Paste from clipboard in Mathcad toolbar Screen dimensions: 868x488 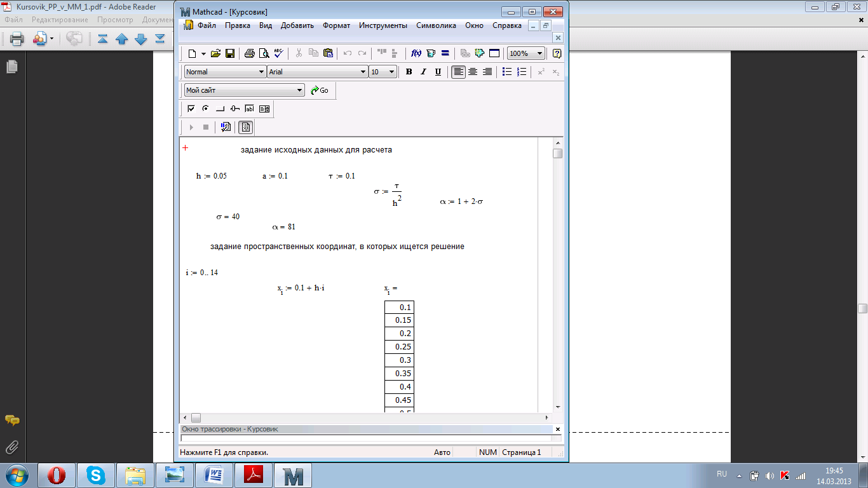328,53
